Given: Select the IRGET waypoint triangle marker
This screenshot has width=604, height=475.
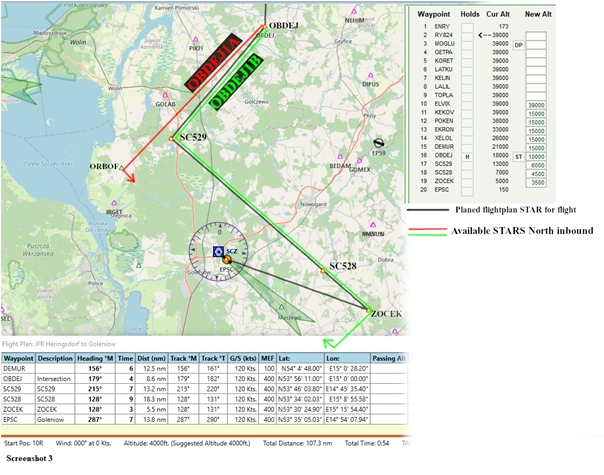Looking at the screenshot, I should [114, 203].
